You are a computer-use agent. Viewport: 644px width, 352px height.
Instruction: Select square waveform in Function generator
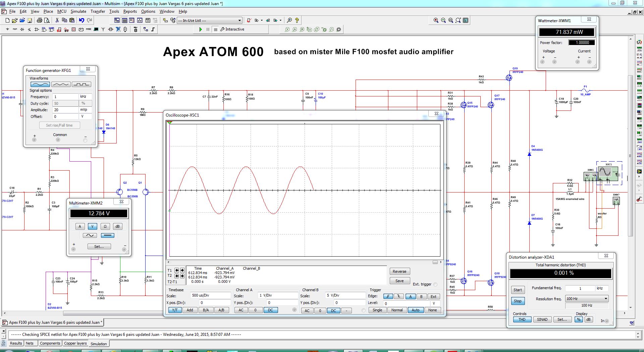pyautogui.click(x=81, y=84)
